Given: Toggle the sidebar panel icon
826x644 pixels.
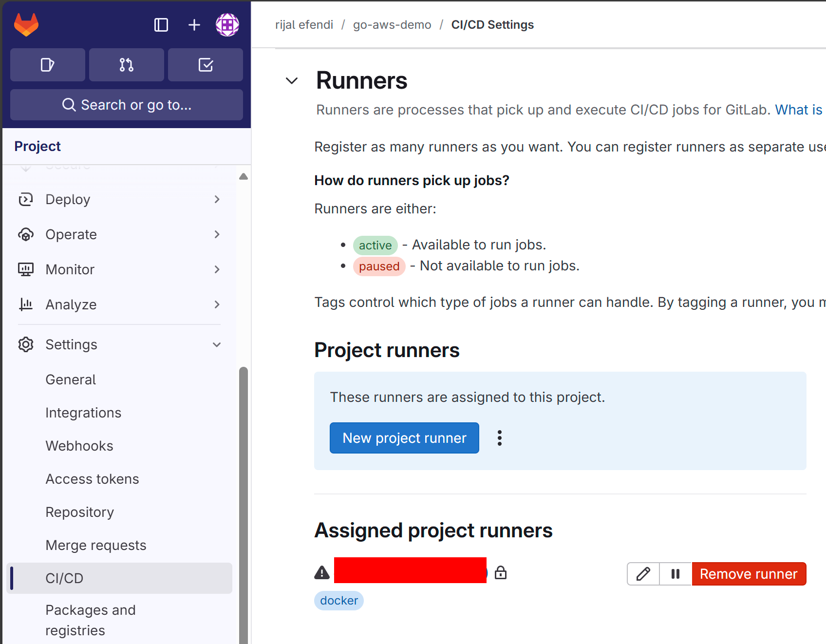Looking at the screenshot, I should point(161,25).
